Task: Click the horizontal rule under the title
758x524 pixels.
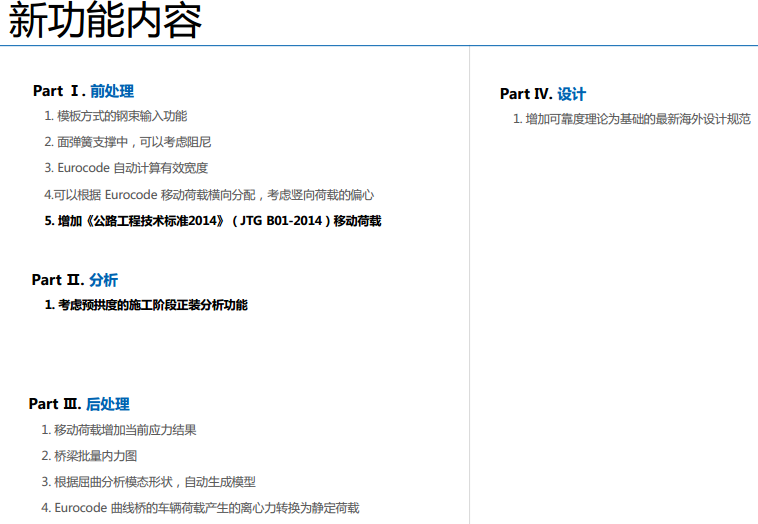Action: coord(379,46)
